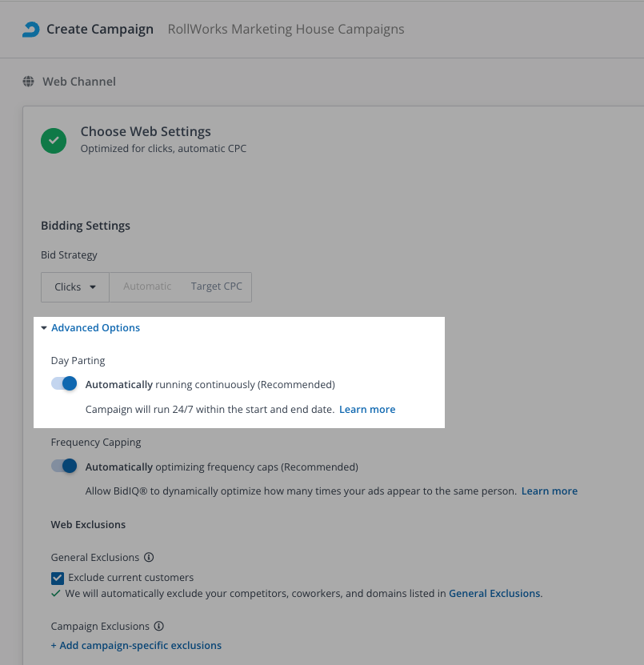Uncheck Exclude current customers checkbox
The height and width of the screenshot is (665, 644).
58,578
